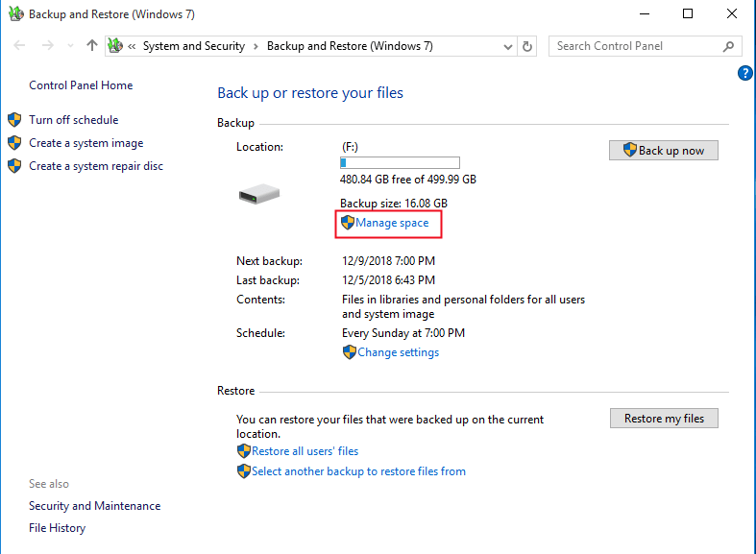
Task: Click the Change settings link
Action: pyautogui.click(x=398, y=352)
